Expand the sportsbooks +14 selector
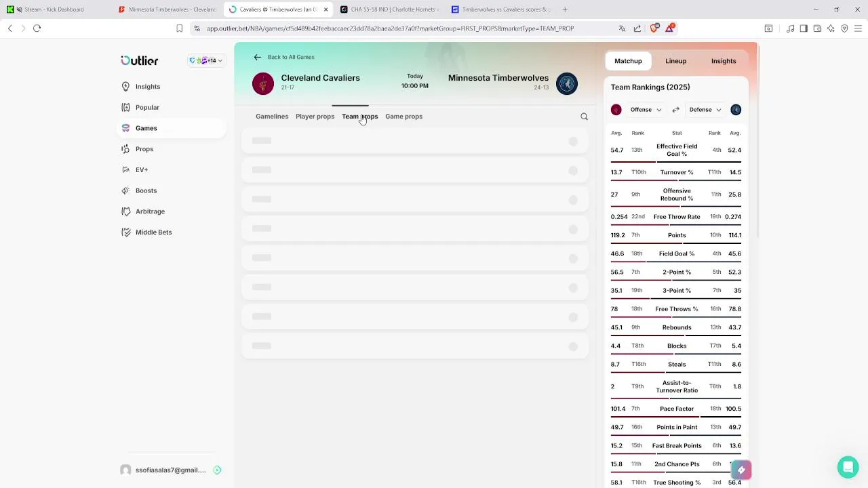The height and width of the screenshot is (488, 868). point(206,60)
